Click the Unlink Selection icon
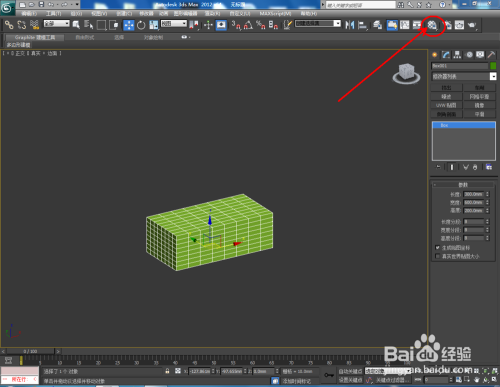Image resolution: width=500 pixels, height=387 pixels. (x=22, y=25)
